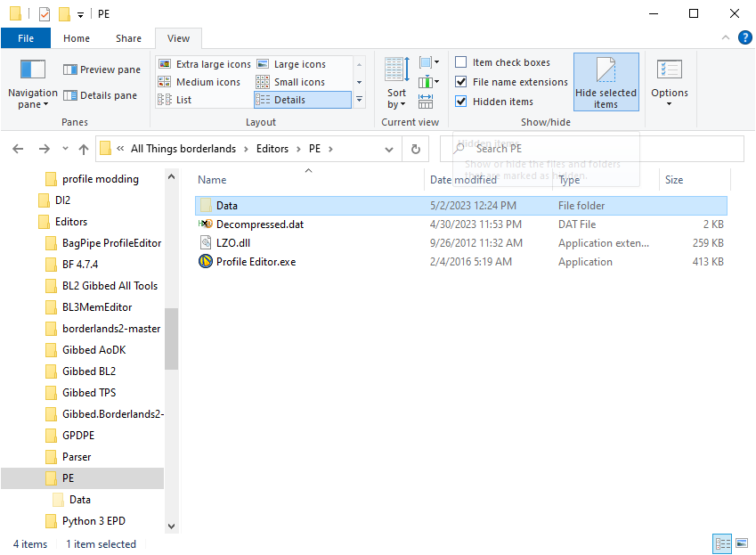This screenshot has height=555, width=756.
Task: Open the Quick Access Toolbar customize dropdown
Action: coord(80,14)
